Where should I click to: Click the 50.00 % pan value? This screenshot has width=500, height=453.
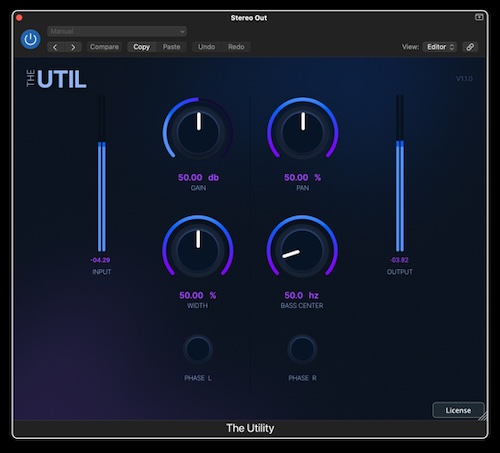[303, 178]
